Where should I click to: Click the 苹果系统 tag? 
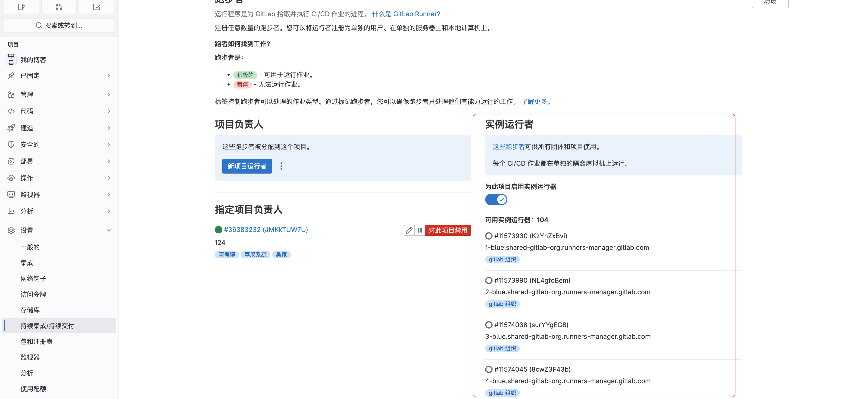255,255
